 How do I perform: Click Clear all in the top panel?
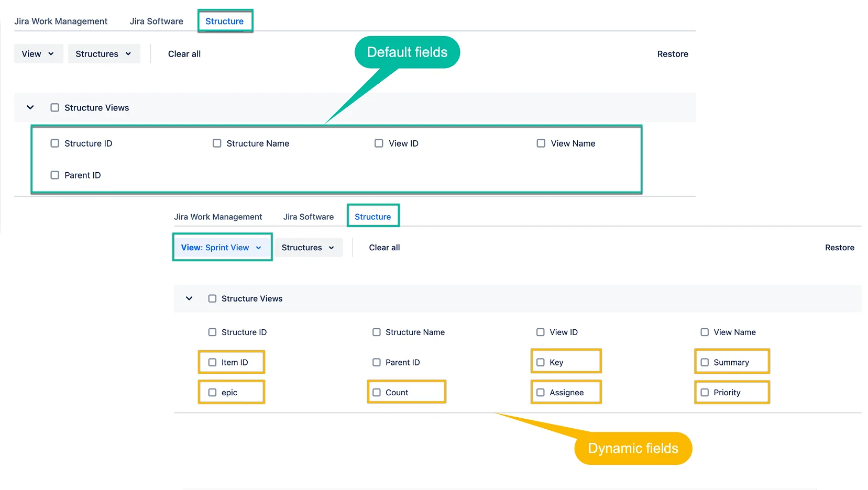pyautogui.click(x=184, y=54)
